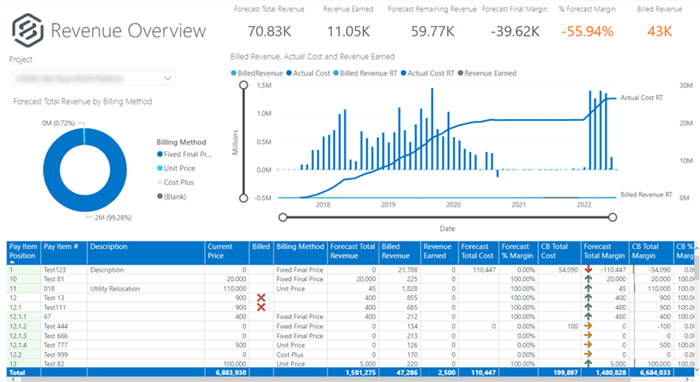The width and height of the screenshot is (700, 382).
Task: Click the company logo icon beside Revenue Overview
Action: pyautogui.click(x=28, y=30)
